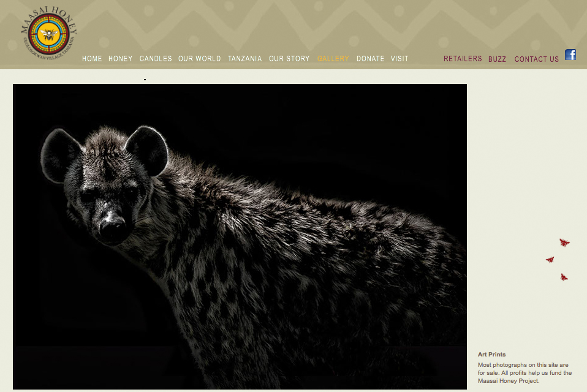The height and width of the screenshot is (392, 587).
Task: Click the hyena gallery photograph
Action: coord(240,236)
